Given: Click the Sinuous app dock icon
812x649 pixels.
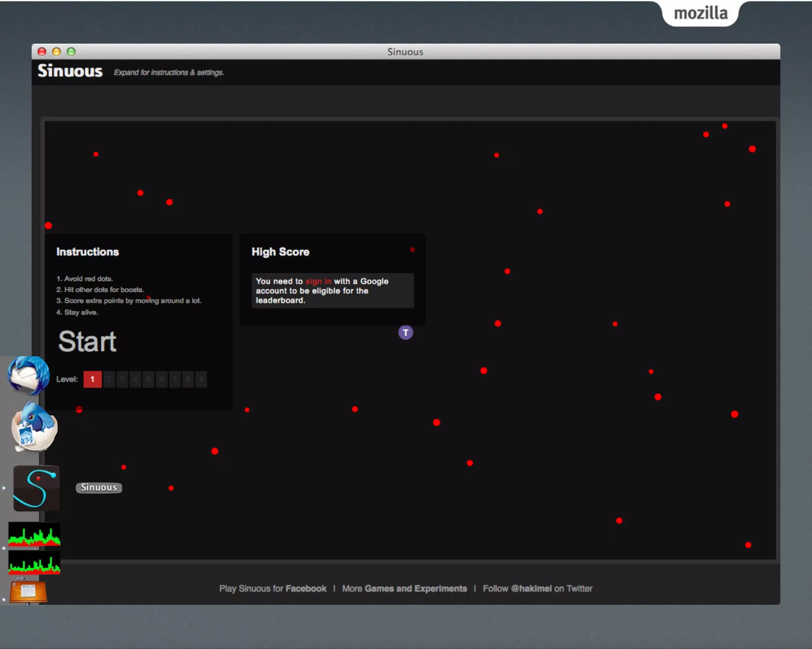Looking at the screenshot, I should click(x=36, y=488).
